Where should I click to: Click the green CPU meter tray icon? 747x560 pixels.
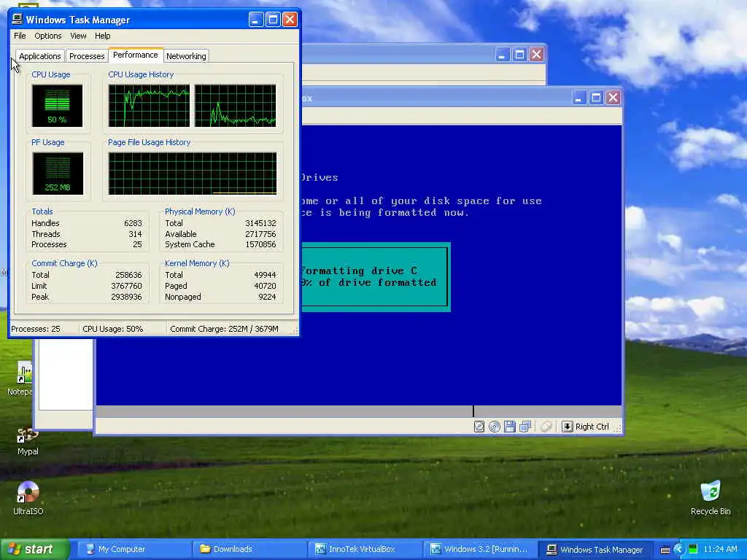pos(693,549)
